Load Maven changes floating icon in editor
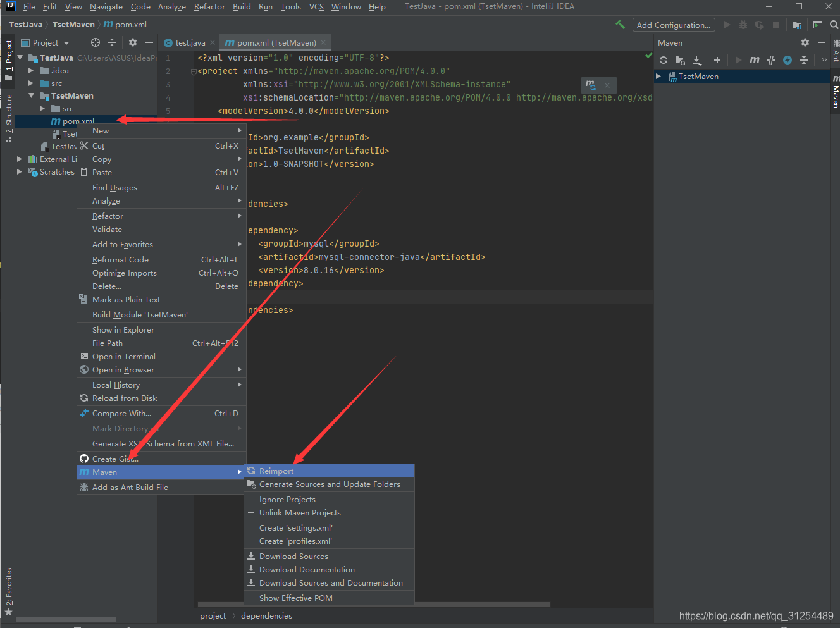The image size is (840, 628). (591, 85)
